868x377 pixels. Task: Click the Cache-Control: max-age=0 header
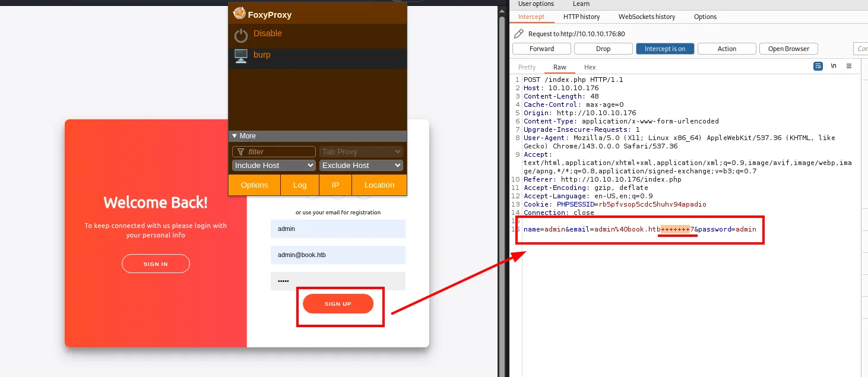[x=574, y=104]
